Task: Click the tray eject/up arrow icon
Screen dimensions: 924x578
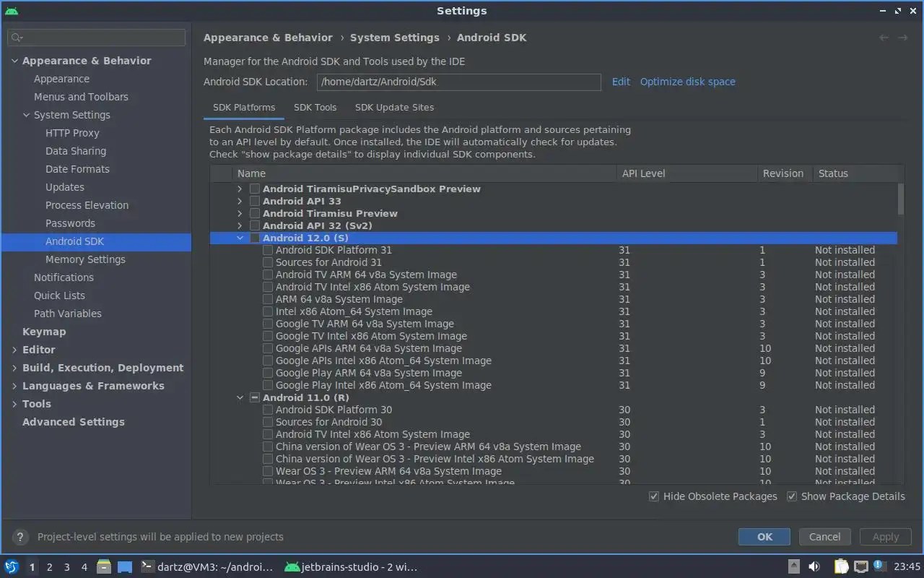Action: point(793,566)
